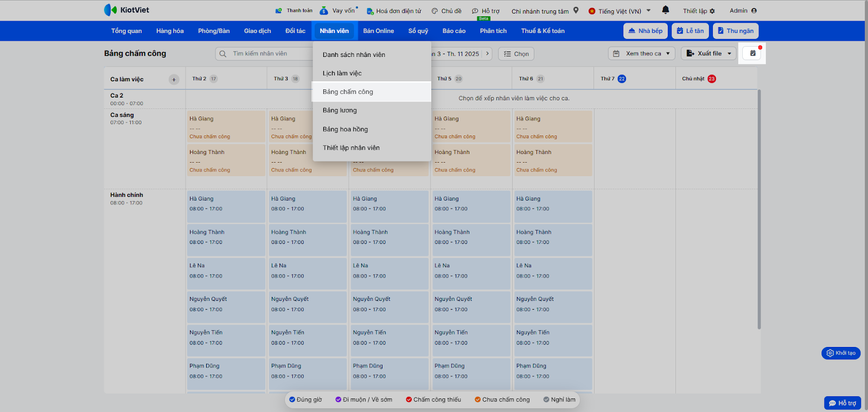Click the Thứ 7 22 day header

click(613, 79)
